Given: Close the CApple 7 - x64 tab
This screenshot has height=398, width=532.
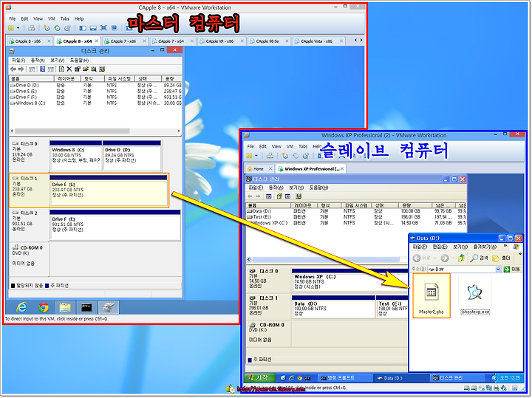Looking at the screenshot, I should [191, 41].
